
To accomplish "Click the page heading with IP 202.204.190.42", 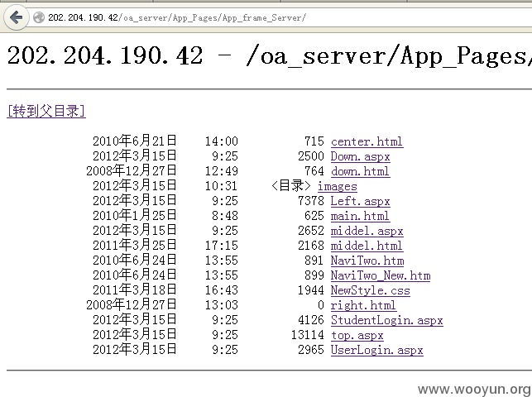I will coord(270,56).
